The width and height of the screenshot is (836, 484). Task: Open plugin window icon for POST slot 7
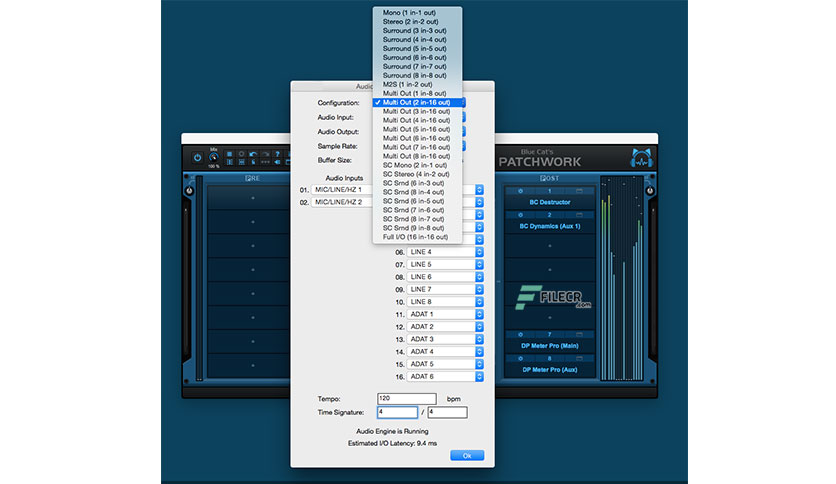[x=579, y=335]
